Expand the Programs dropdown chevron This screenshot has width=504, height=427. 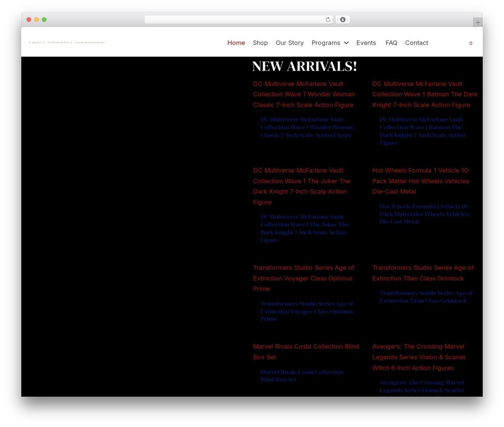(346, 43)
